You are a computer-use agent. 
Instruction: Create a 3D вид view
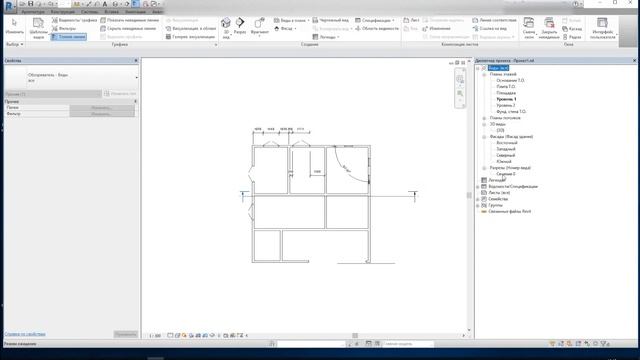226,28
